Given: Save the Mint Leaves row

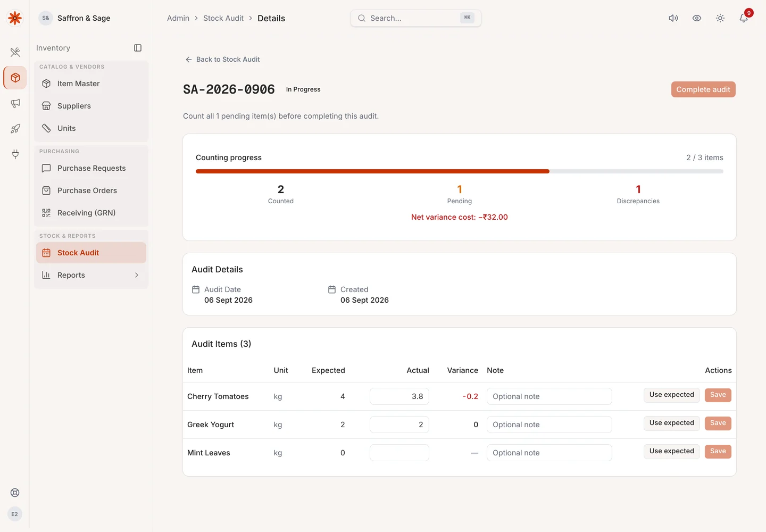Looking at the screenshot, I should (x=718, y=451).
